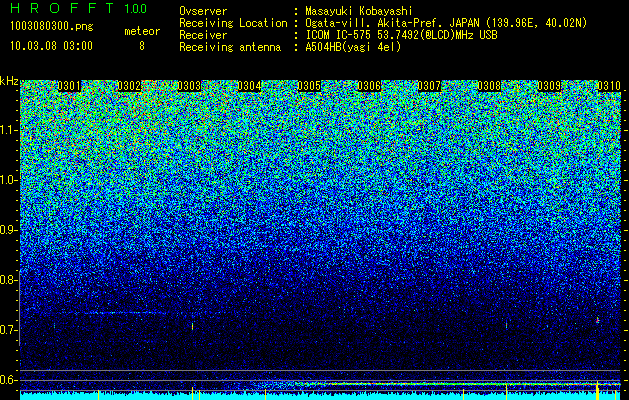Click the 0307 time marker
Image resolution: width=629 pixels, height=400 pixels.
coord(429,86)
